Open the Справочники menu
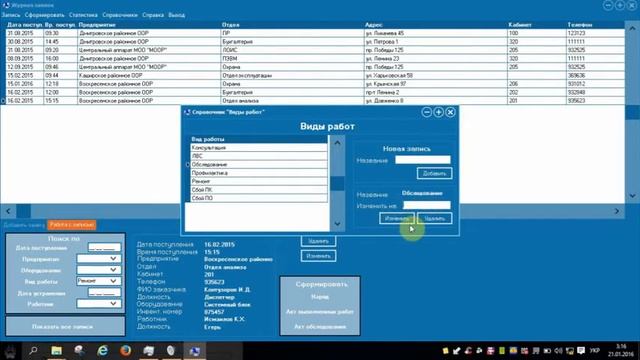640x360 pixels. click(x=120, y=15)
